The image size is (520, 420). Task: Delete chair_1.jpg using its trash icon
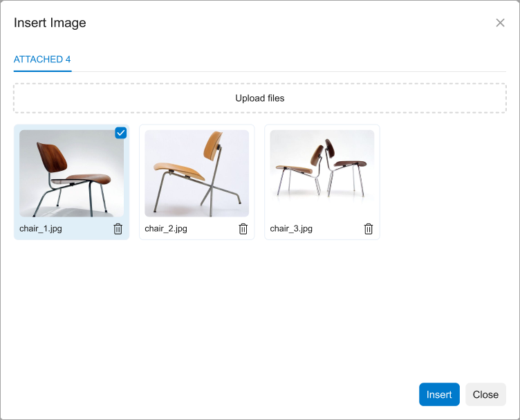pyautogui.click(x=118, y=229)
